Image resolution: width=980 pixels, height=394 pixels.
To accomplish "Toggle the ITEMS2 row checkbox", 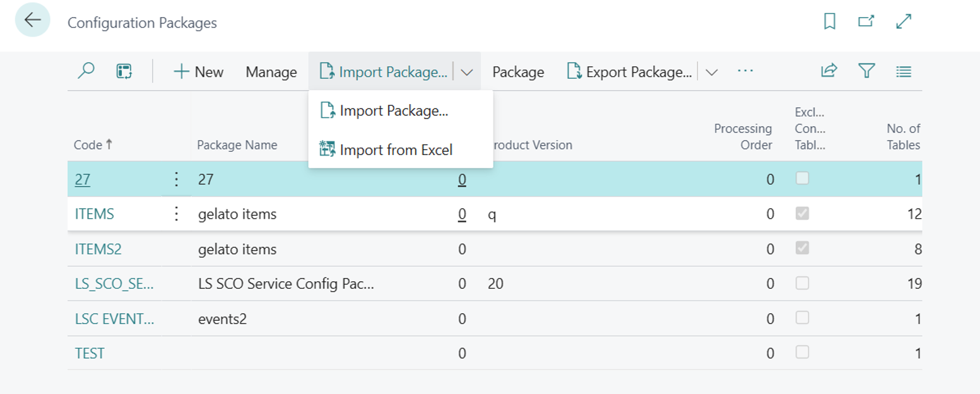I will pos(802,249).
